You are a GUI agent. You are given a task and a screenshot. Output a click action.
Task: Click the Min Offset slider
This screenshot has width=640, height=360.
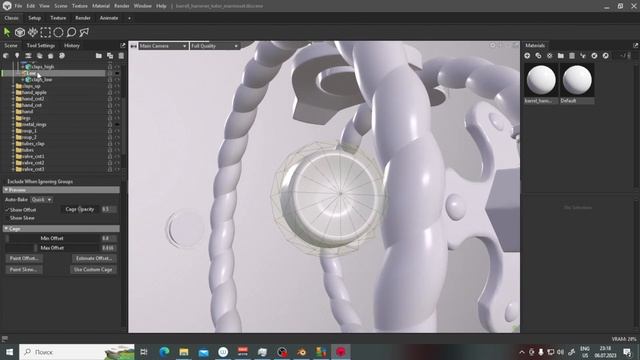52,238
